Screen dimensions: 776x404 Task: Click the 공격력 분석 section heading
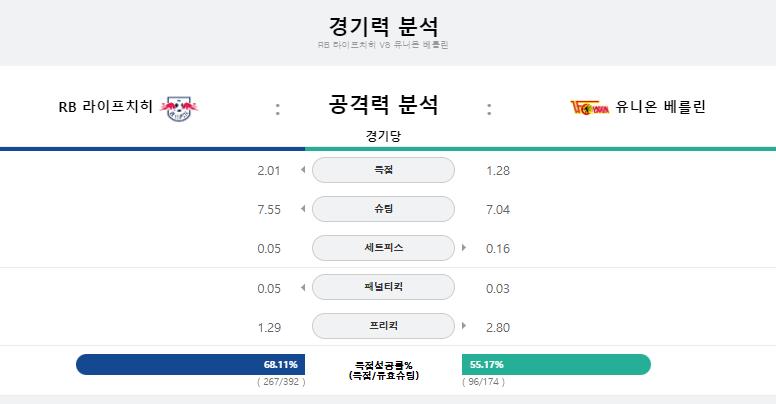(384, 104)
